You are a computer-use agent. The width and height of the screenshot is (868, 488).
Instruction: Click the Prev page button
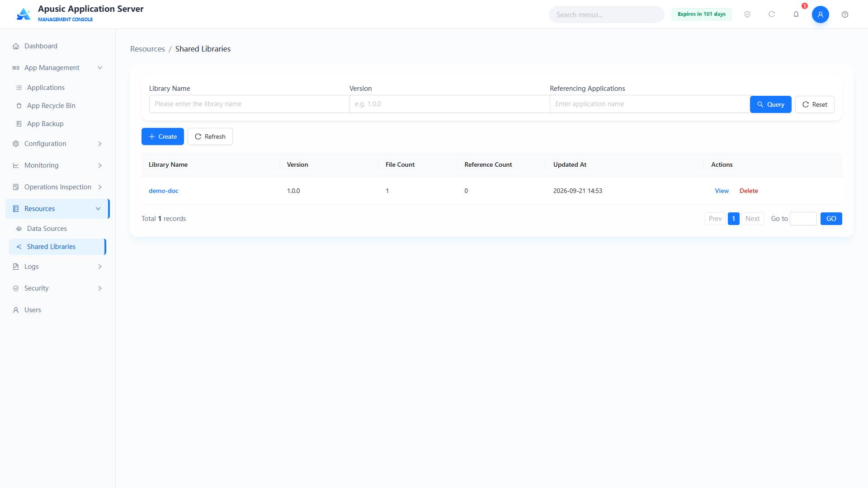tap(715, 219)
